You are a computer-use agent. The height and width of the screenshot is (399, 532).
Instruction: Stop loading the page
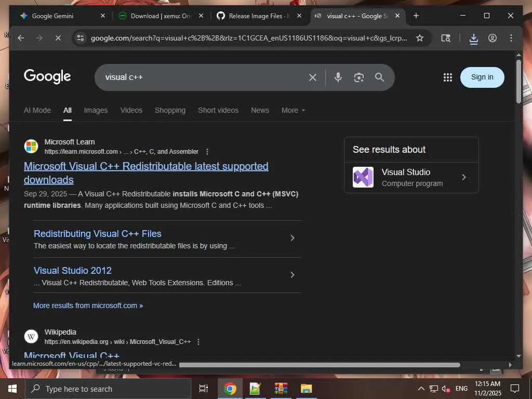pos(58,38)
